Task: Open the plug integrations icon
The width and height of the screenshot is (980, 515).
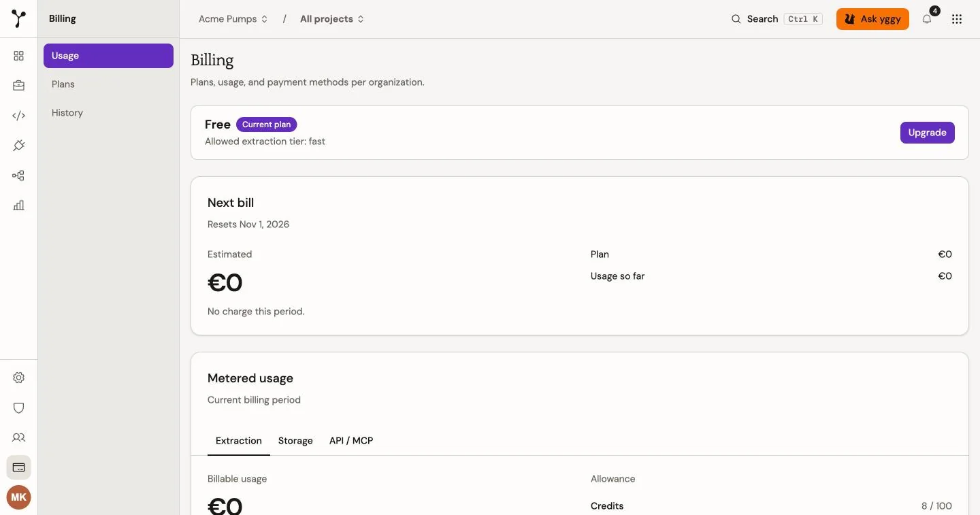Action: [18, 146]
